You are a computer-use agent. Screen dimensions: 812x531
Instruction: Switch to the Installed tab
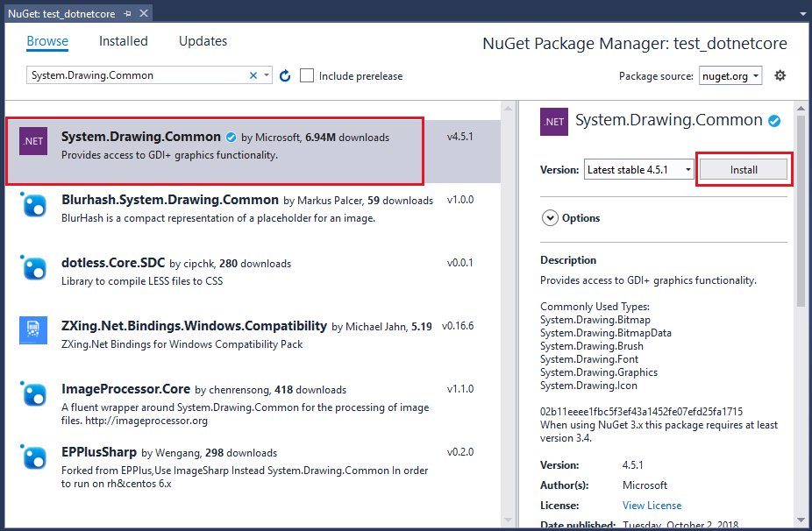tap(124, 41)
